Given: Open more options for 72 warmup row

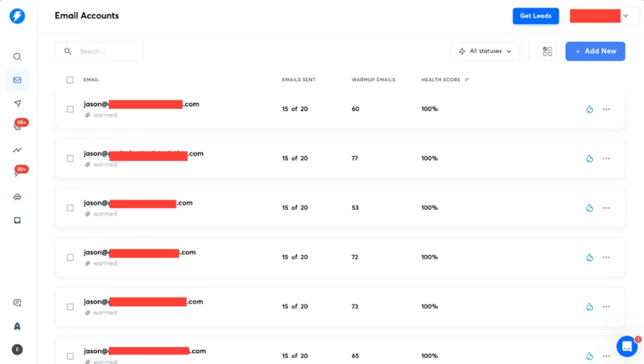Looking at the screenshot, I should pos(606,257).
